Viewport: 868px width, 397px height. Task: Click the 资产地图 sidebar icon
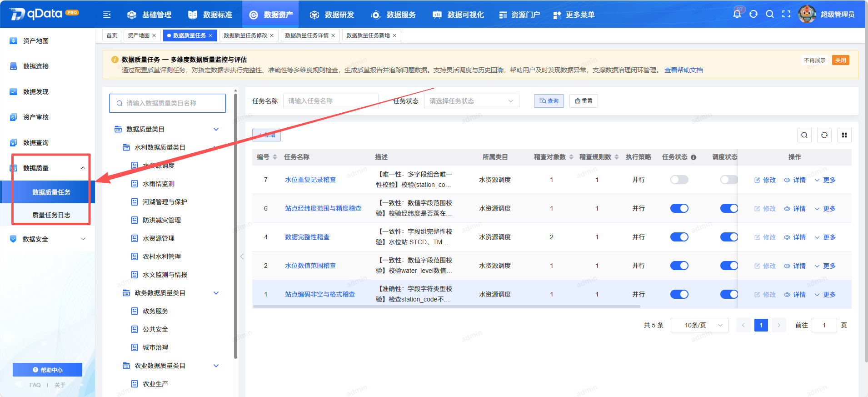pyautogui.click(x=14, y=40)
